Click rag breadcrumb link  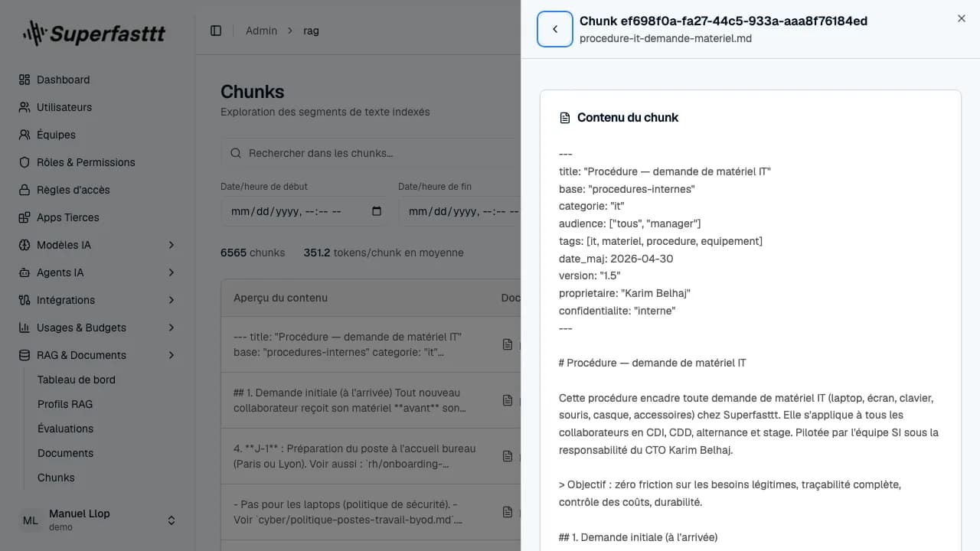coord(311,31)
